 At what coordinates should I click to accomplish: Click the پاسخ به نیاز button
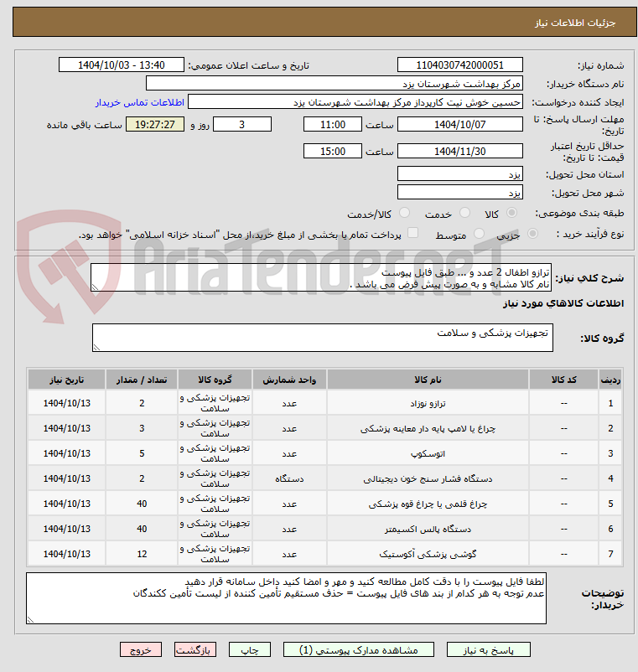click(x=489, y=649)
